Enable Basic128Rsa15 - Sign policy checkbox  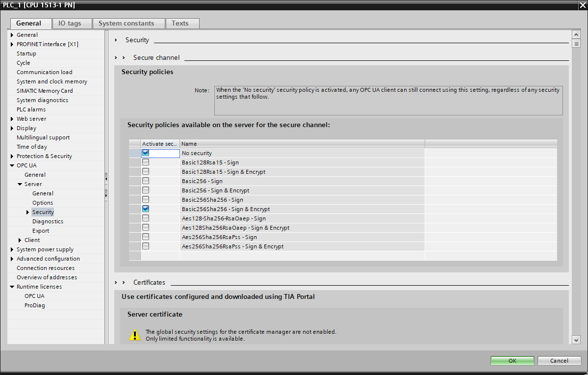click(146, 162)
